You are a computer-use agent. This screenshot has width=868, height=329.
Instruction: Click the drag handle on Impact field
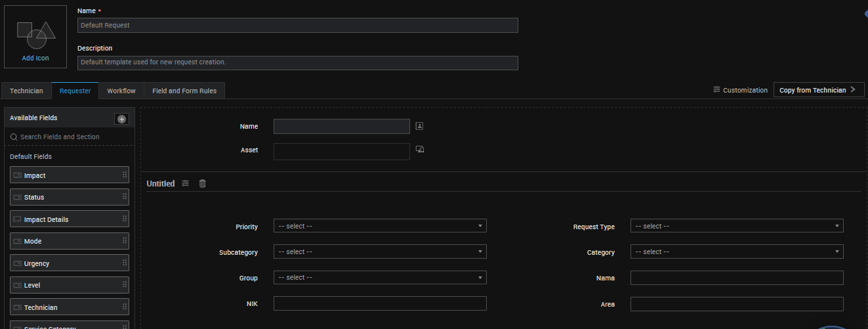pos(125,175)
